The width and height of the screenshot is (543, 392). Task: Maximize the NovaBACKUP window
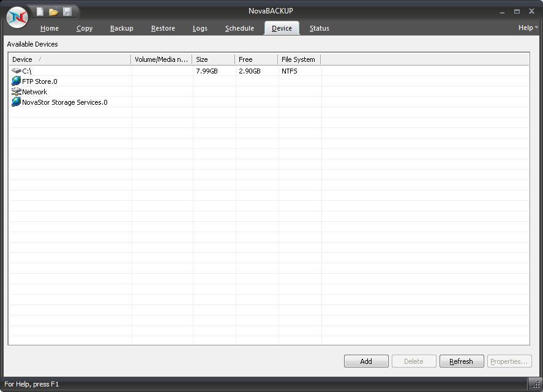tap(517, 12)
